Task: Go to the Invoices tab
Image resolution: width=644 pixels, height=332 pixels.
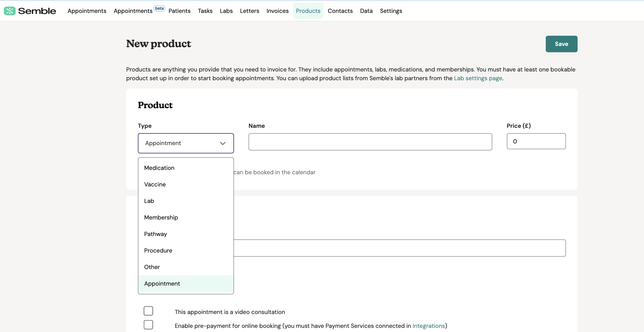Action: (277, 11)
